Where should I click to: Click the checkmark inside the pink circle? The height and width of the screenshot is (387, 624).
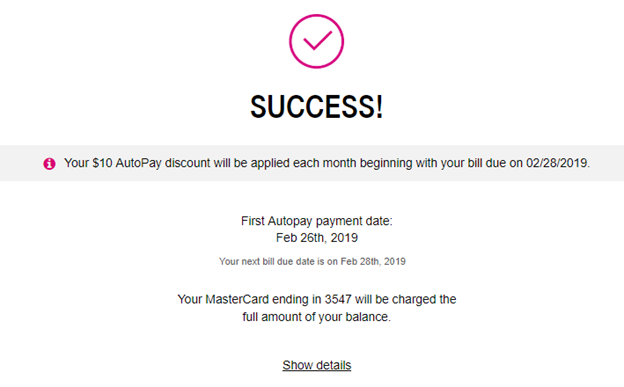(x=317, y=40)
